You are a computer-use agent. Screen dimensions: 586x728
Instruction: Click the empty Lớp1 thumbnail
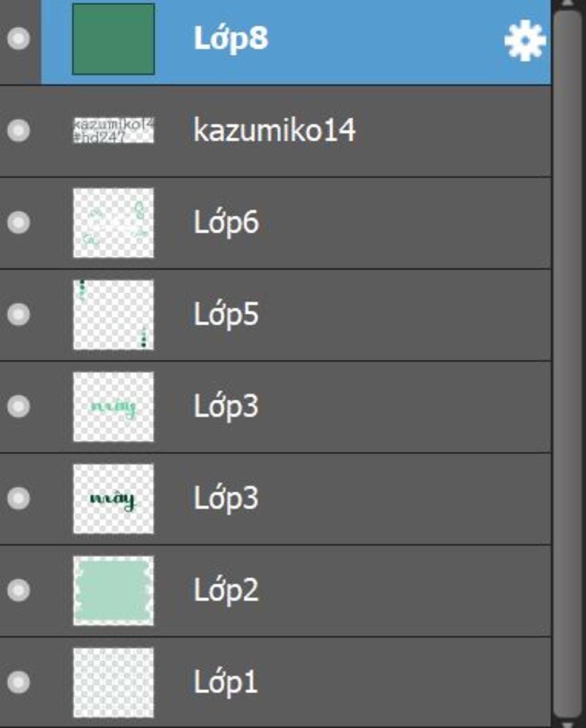(x=113, y=682)
